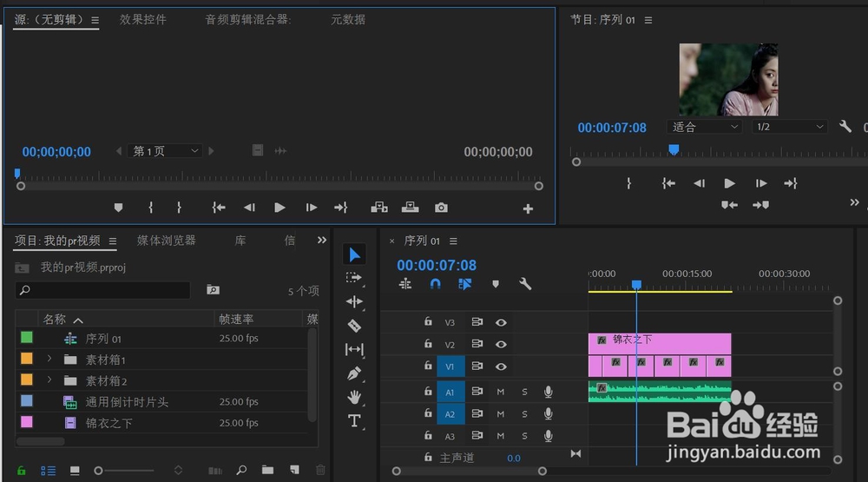The image size is (868, 482).
Task: Switch project panel to icon view
Action: [x=75, y=471]
